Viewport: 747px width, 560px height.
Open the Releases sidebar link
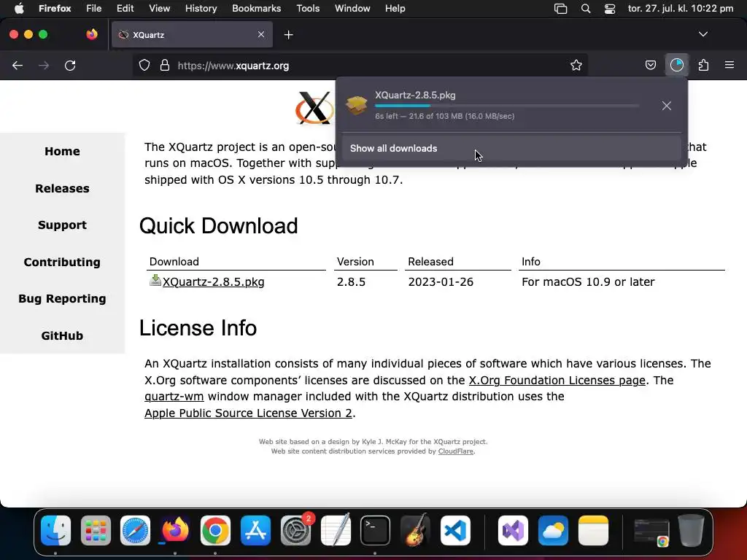63,189
